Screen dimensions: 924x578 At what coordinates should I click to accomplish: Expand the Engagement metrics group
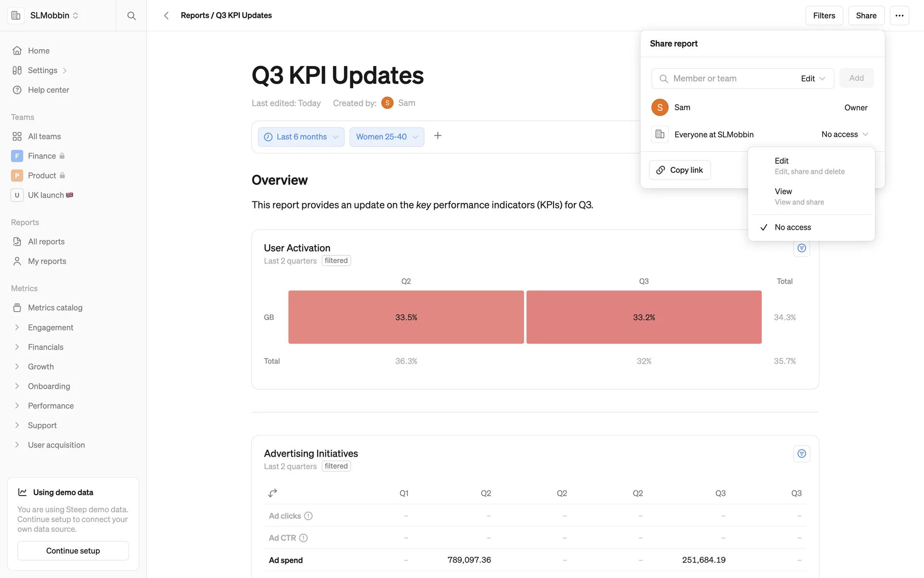pos(50,328)
